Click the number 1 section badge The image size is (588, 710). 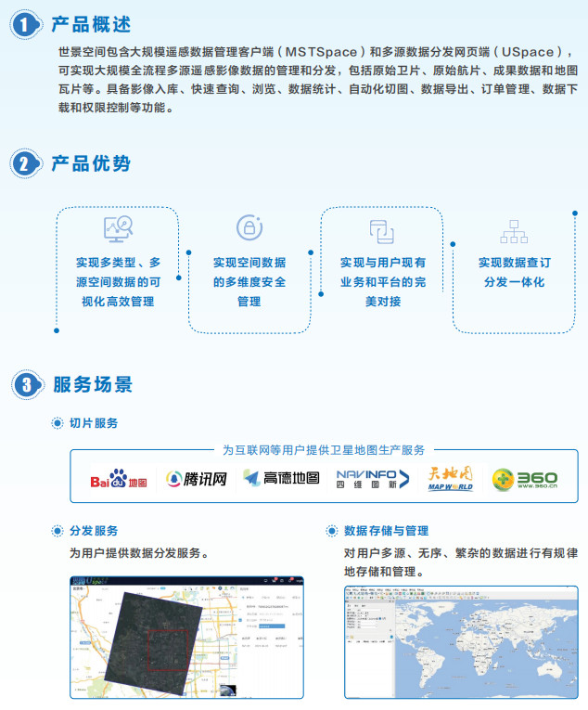[x=27, y=25]
